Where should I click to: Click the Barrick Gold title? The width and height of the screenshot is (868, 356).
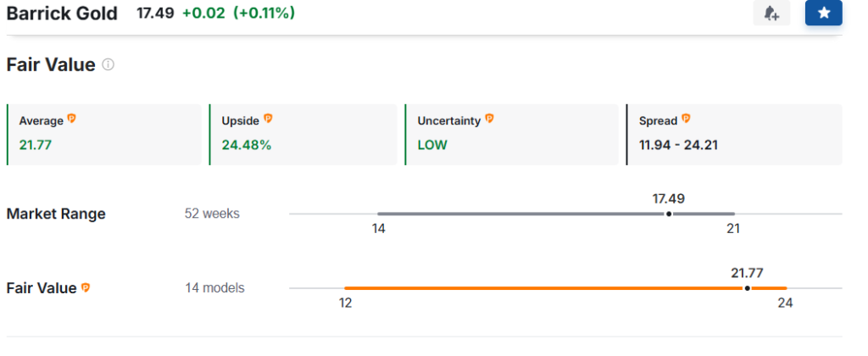pos(62,14)
